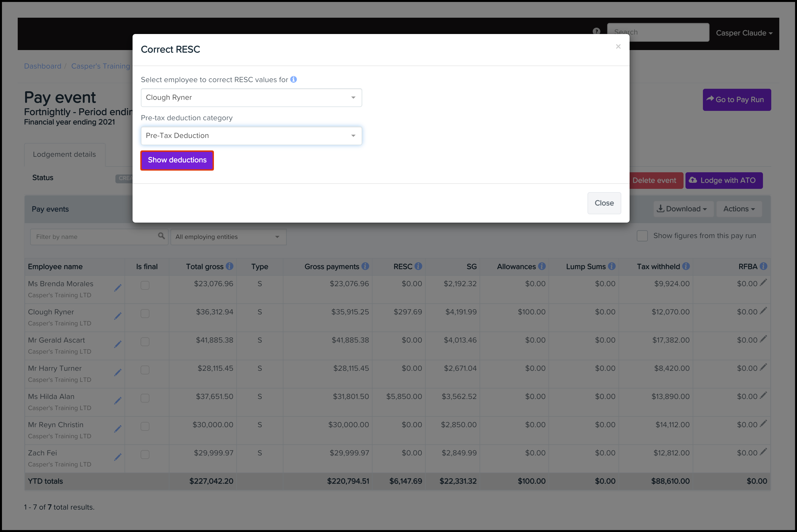
Task: Switch to the Lodgement details tab
Action: pyautogui.click(x=64, y=155)
